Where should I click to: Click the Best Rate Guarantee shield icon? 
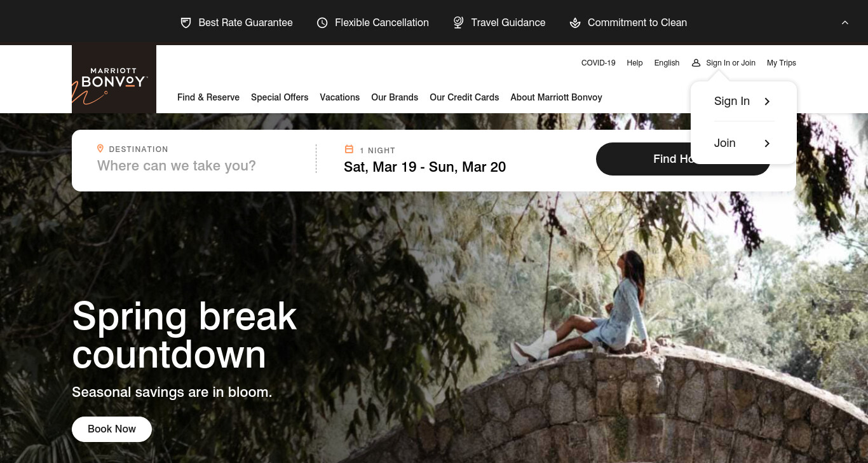186,23
